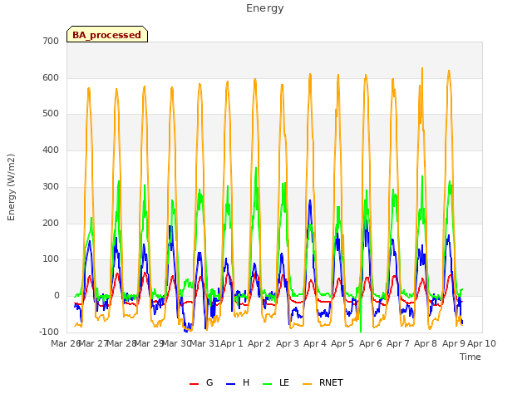Click the Apr 1 x-axis tick label
This screenshot has width=532, height=399.
pyautogui.click(x=232, y=343)
